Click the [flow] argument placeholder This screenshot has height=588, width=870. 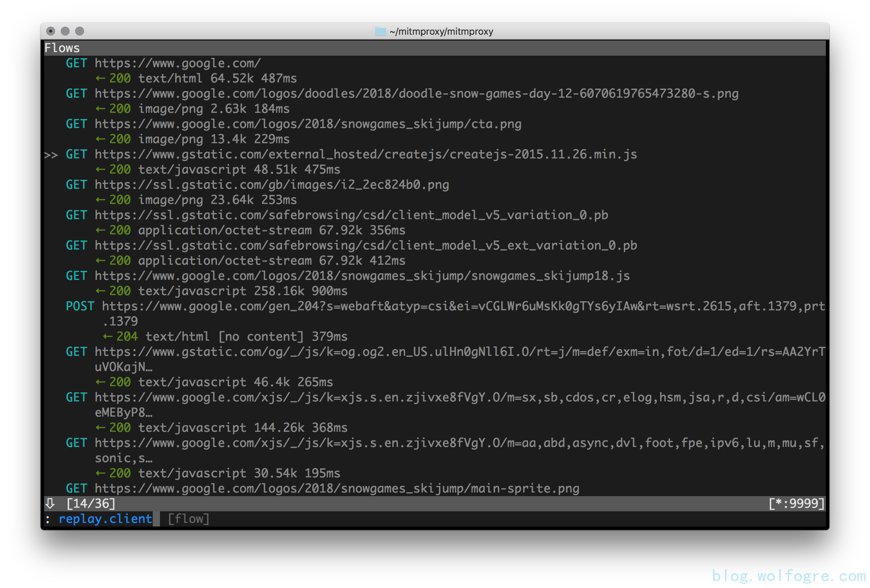tap(188, 519)
